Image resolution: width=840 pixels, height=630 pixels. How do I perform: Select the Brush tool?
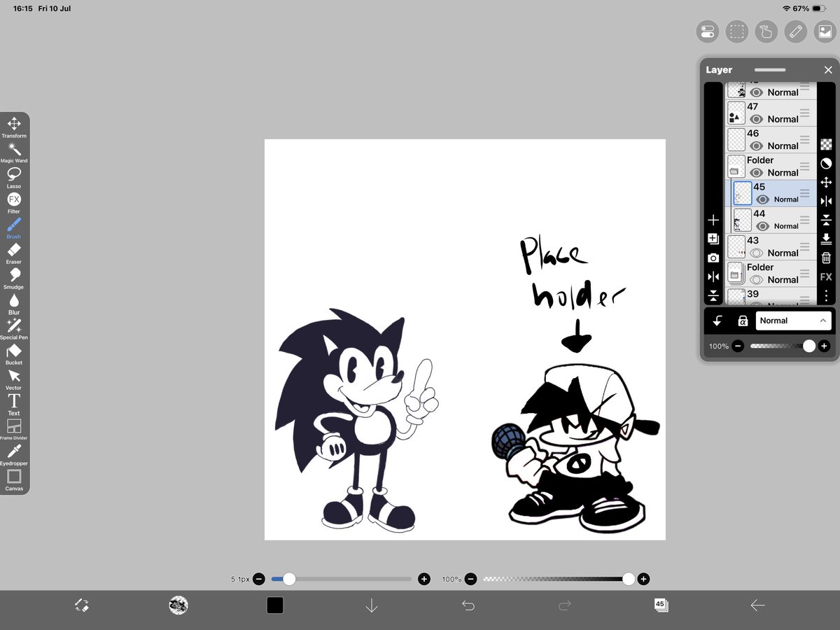point(14,228)
